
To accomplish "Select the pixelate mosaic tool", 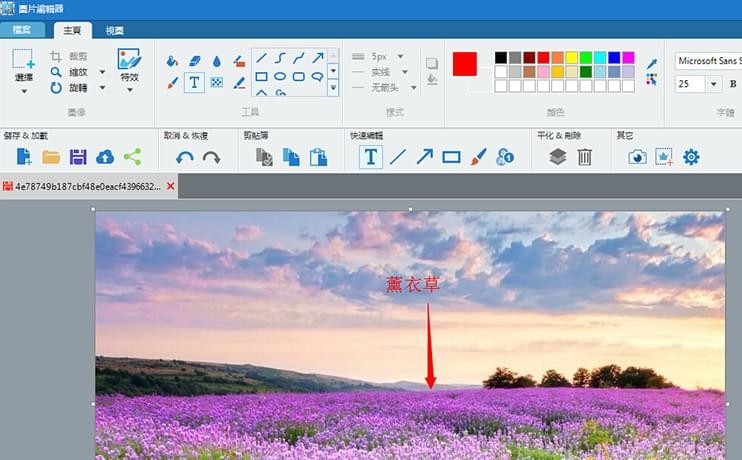I will (216, 83).
